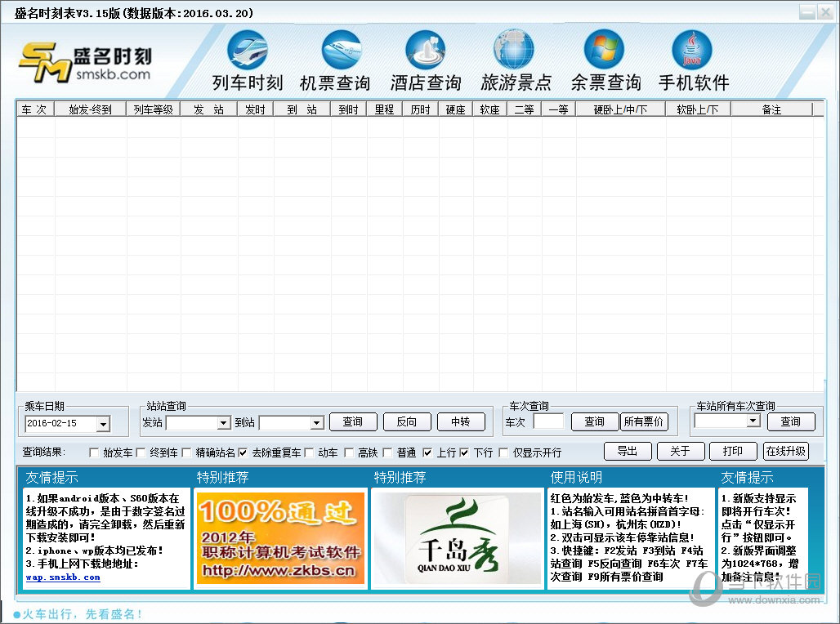Screen dimensions: 840x624
Task: Sort by the 发站 column header
Action: point(209,109)
